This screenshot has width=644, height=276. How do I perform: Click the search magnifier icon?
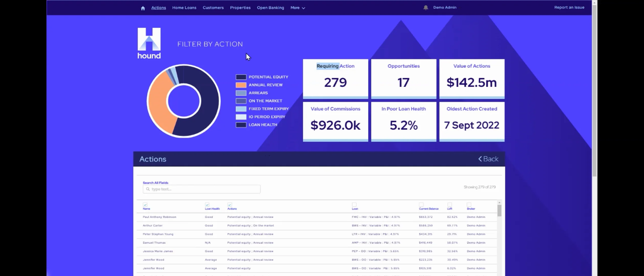pyautogui.click(x=148, y=189)
